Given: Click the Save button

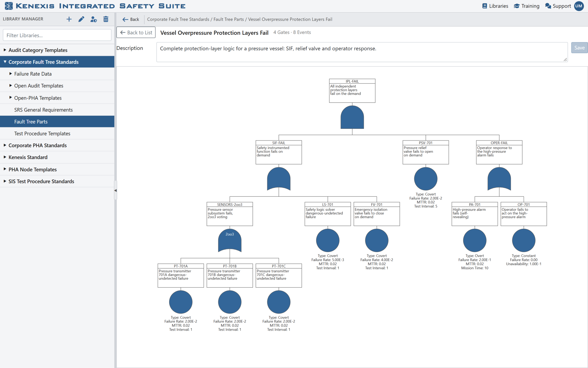Looking at the screenshot, I should [579, 48].
